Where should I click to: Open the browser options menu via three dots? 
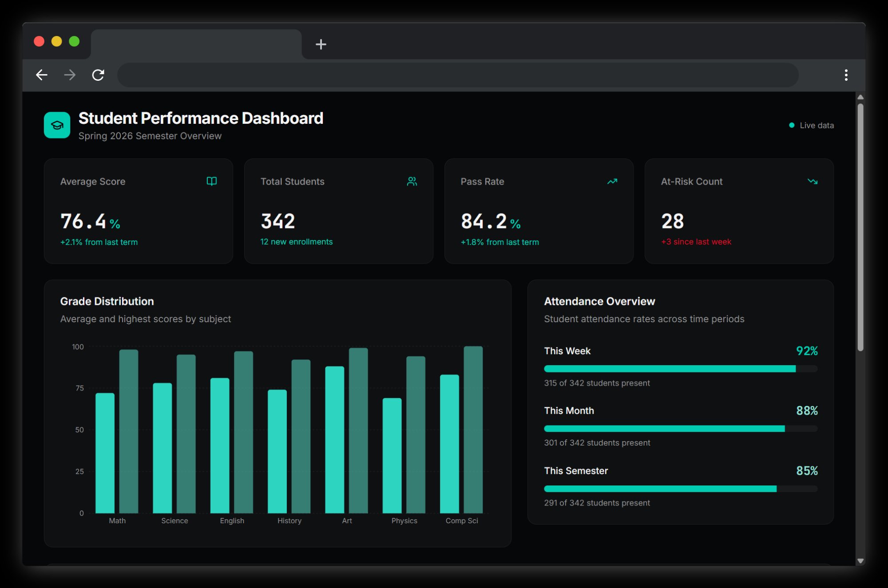click(x=847, y=75)
